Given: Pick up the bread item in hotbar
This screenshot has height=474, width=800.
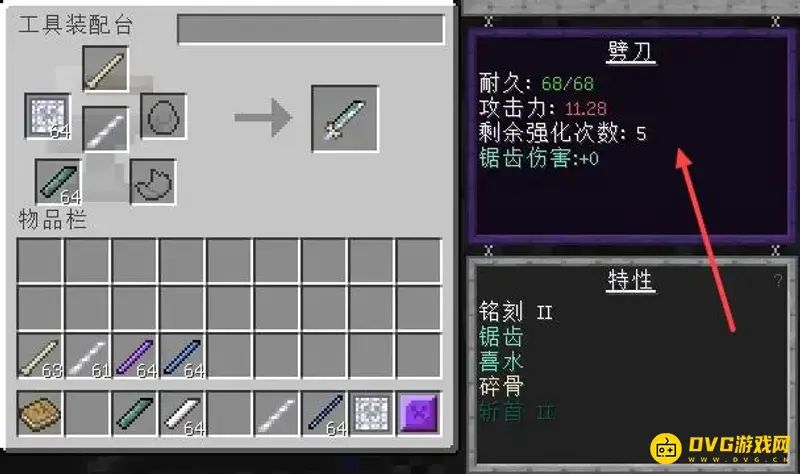Looking at the screenshot, I should click(40, 414).
